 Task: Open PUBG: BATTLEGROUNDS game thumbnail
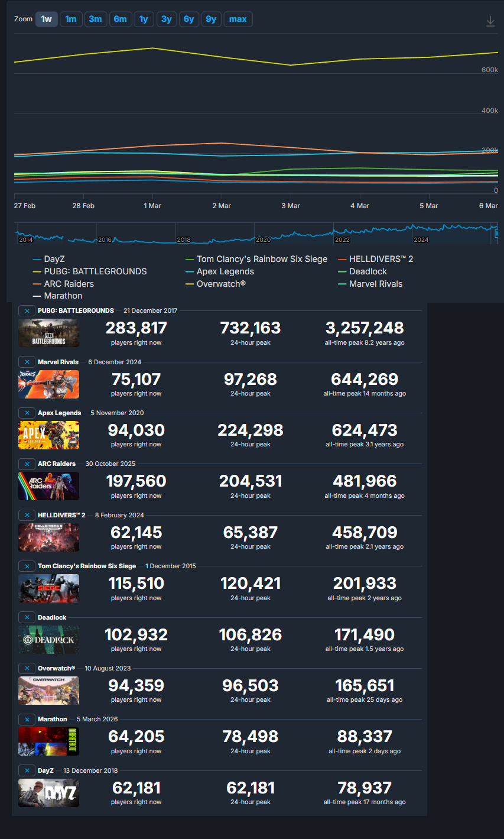pyautogui.click(x=49, y=333)
